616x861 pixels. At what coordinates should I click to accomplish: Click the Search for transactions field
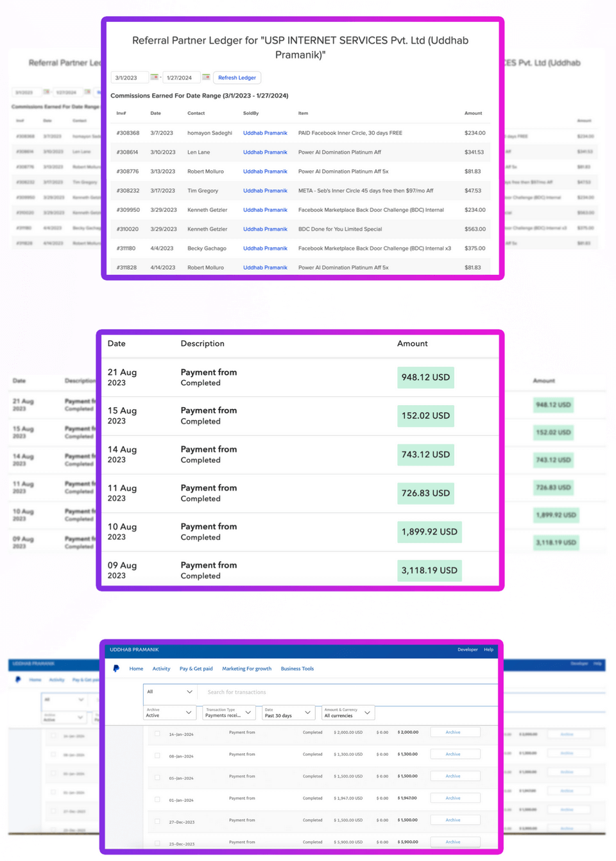[x=346, y=692]
